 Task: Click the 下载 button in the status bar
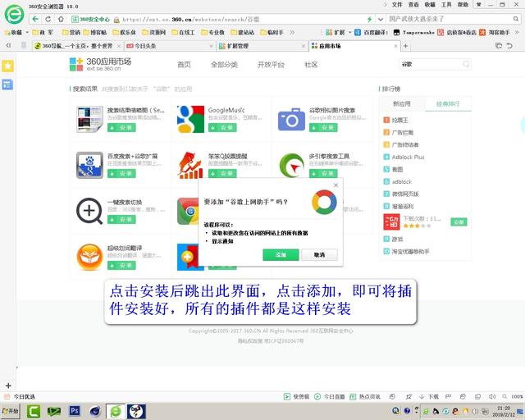[429, 396]
